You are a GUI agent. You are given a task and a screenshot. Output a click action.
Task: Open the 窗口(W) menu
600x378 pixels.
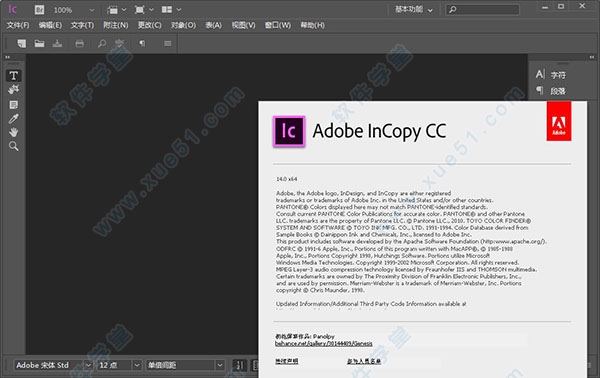(278, 25)
